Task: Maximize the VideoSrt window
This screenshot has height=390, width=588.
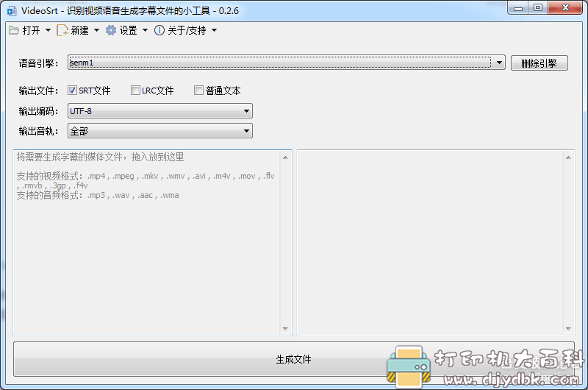Action: pyautogui.click(x=538, y=8)
